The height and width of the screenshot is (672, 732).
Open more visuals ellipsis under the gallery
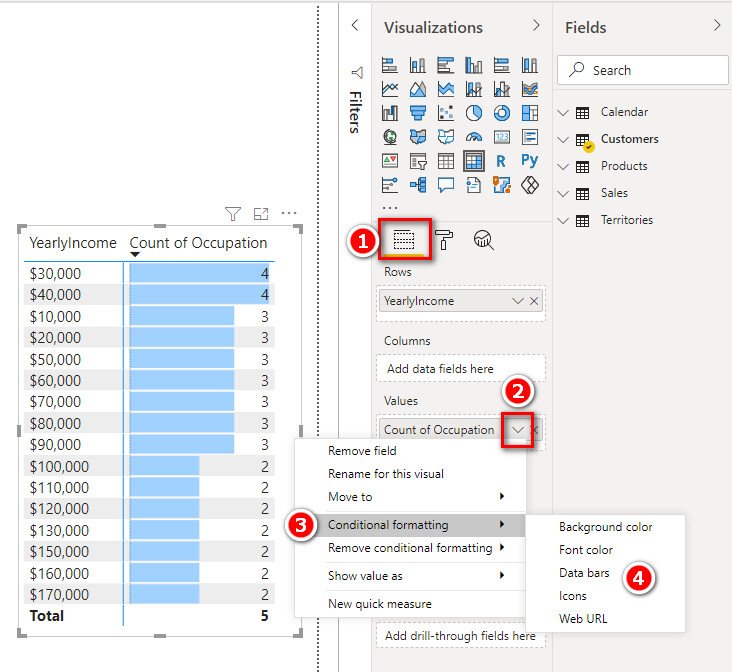(x=390, y=207)
